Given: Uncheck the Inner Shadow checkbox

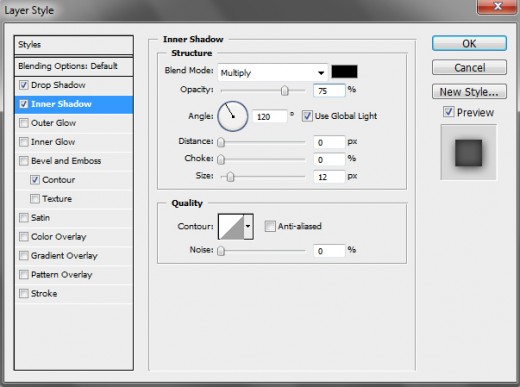Looking at the screenshot, I should (24, 104).
